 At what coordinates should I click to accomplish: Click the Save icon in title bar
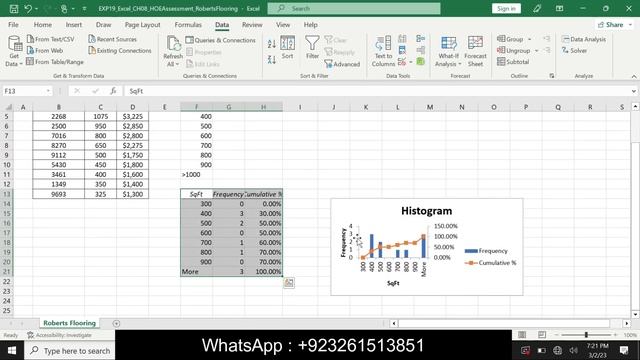[13, 8]
